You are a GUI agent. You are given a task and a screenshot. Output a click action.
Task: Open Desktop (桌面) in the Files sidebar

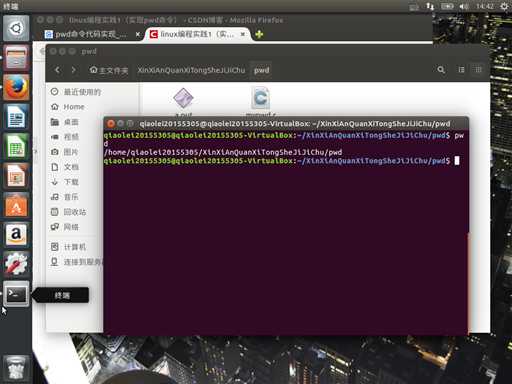click(x=65, y=122)
